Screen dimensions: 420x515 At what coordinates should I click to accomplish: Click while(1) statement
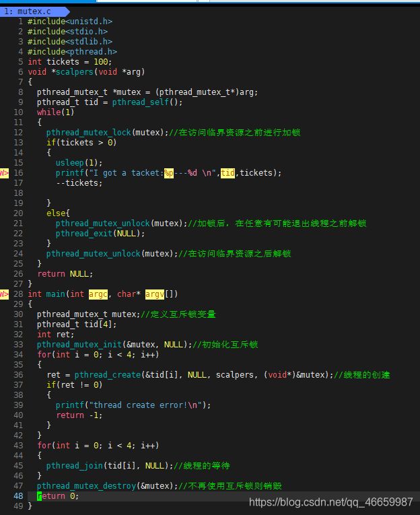click(x=56, y=112)
